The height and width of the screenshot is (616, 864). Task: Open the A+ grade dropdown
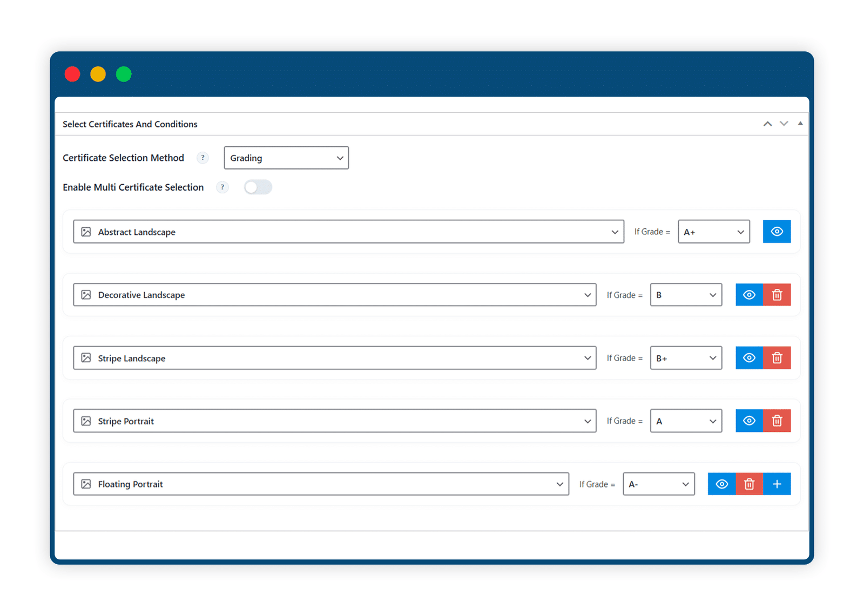[714, 232]
